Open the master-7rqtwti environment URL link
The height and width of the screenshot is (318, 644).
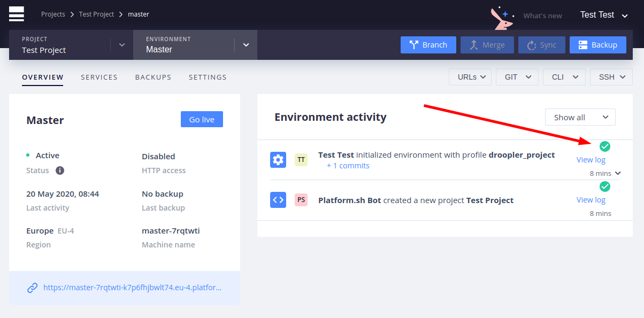132,288
